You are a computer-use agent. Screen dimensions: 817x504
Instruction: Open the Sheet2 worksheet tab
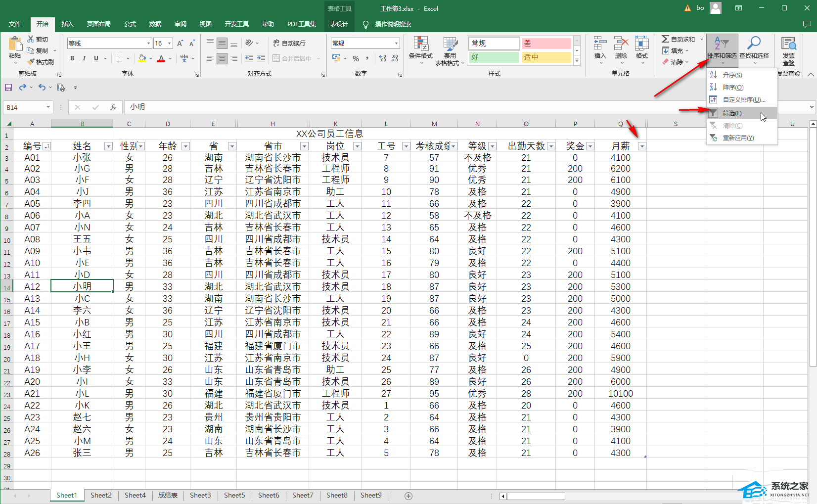coord(101,495)
